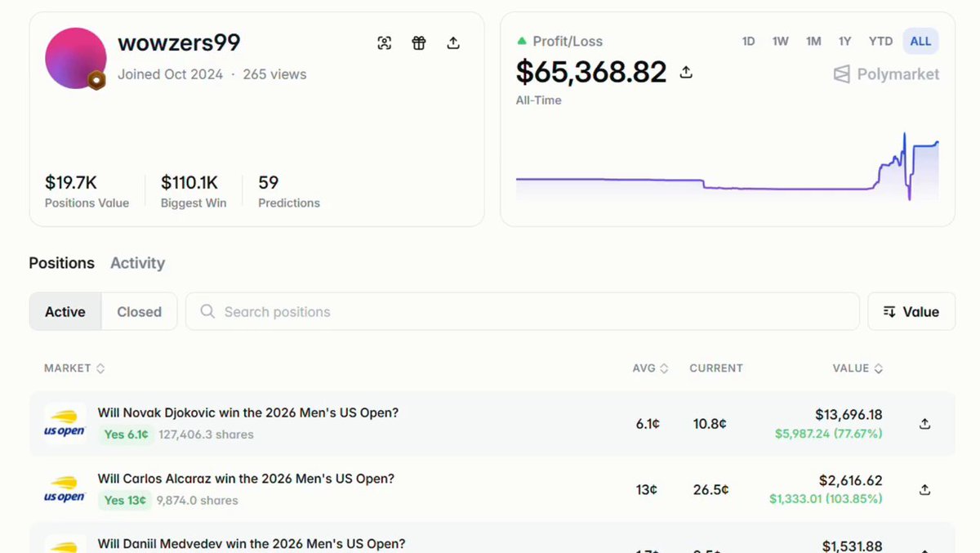Sort positions by MARKET column
The height and width of the screenshot is (553, 980).
pos(74,368)
